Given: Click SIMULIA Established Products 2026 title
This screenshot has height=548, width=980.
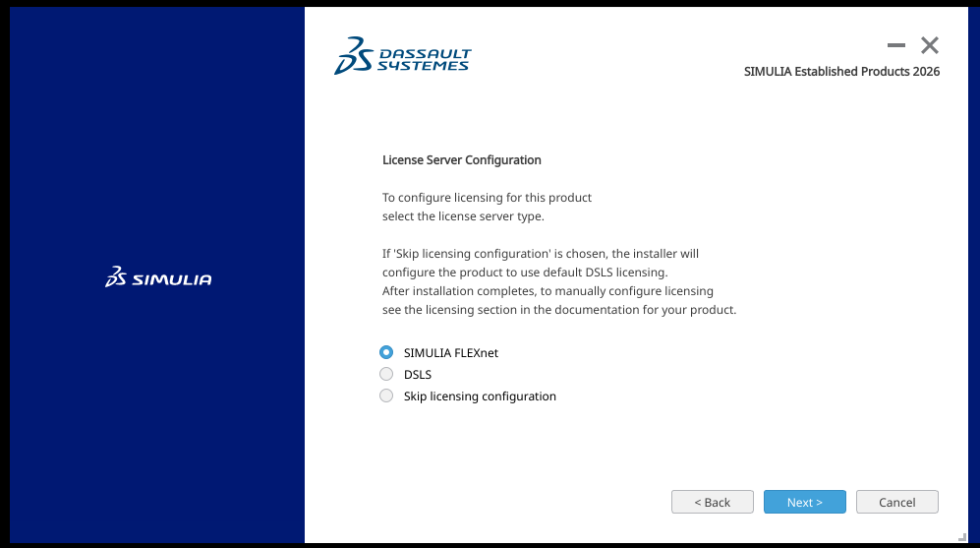Looking at the screenshot, I should [841, 71].
